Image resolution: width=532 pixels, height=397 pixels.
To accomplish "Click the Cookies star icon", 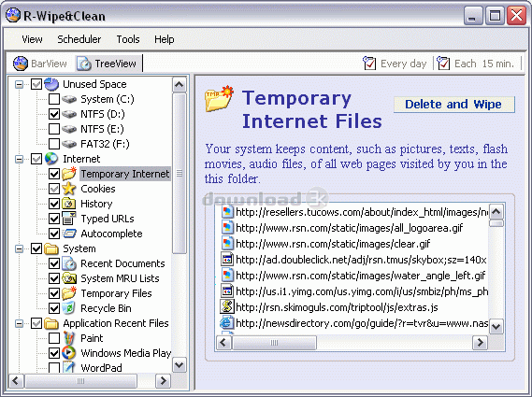I will (68, 189).
